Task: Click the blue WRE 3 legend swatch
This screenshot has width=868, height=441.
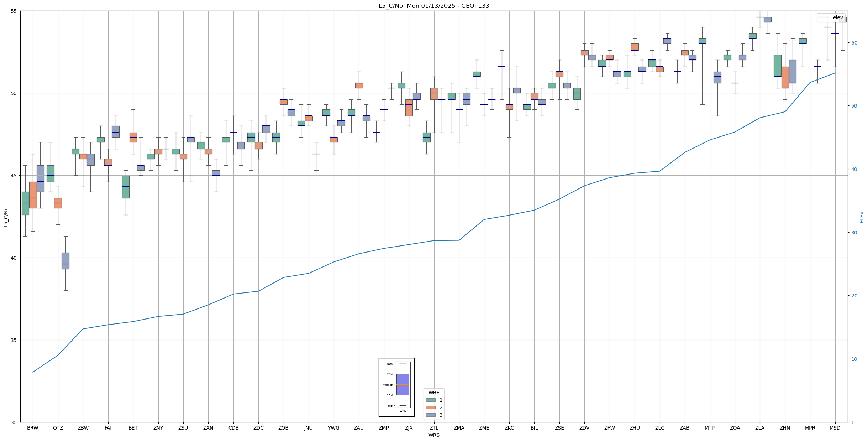Action: tap(430, 415)
